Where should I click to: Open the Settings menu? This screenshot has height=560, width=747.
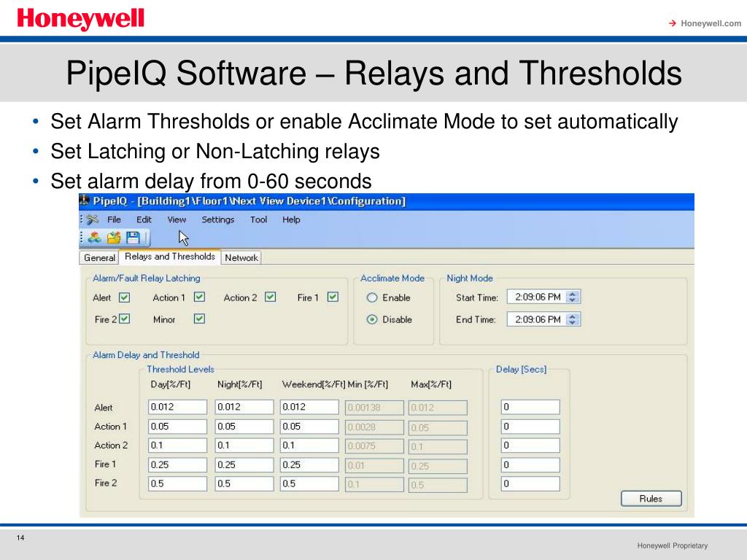coord(217,219)
